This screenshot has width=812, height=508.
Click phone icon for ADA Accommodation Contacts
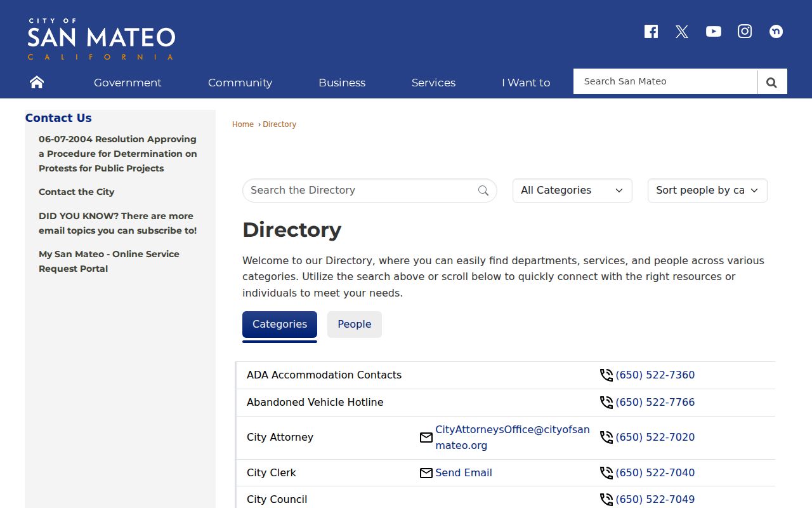(x=606, y=375)
